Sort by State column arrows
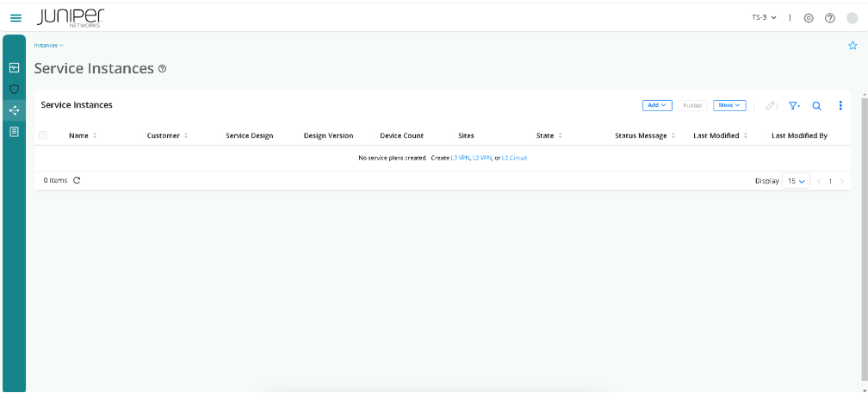The image size is (868, 393). click(x=560, y=136)
